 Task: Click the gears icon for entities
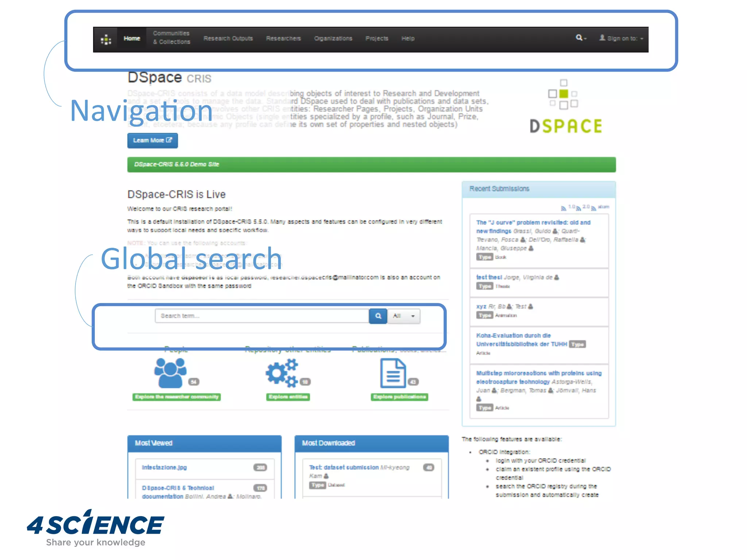[282, 372]
